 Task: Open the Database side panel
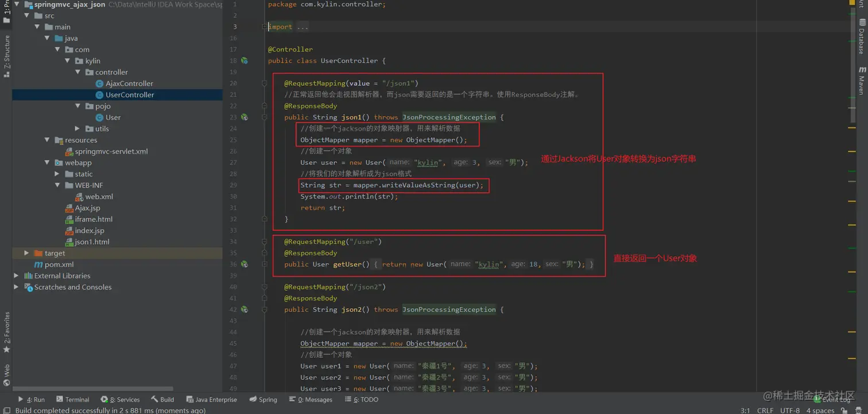pyautogui.click(x=862, y=37)
